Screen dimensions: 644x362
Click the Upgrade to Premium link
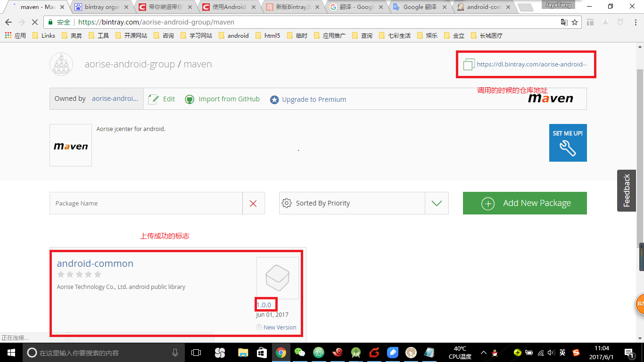click(x=314, y=99)
